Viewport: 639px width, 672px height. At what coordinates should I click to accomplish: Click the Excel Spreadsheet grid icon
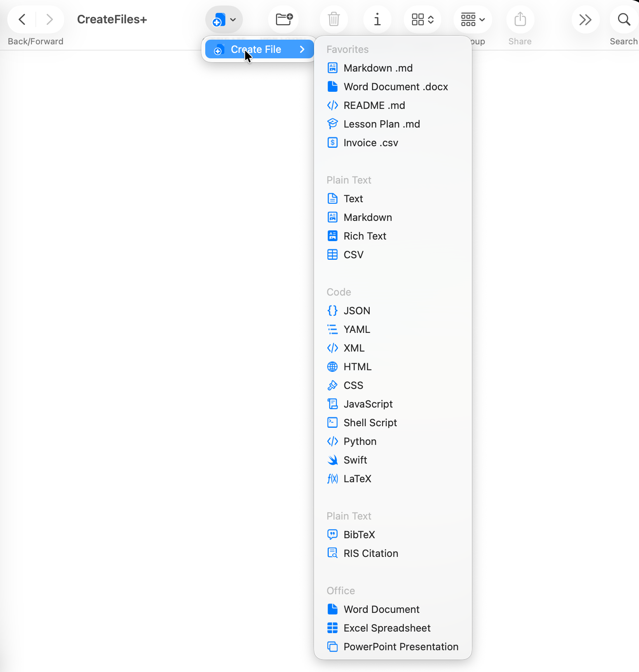pyautogui.click(x=332, y=628)
